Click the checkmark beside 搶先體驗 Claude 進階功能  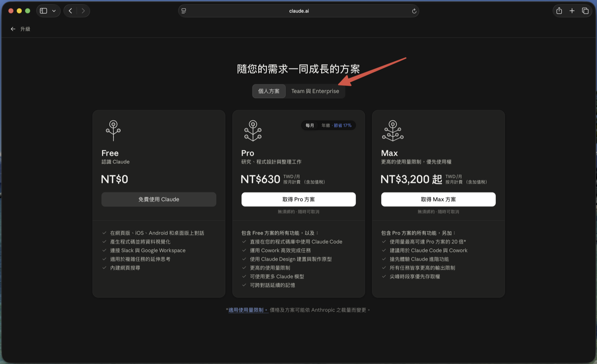[x=384, y=259]
